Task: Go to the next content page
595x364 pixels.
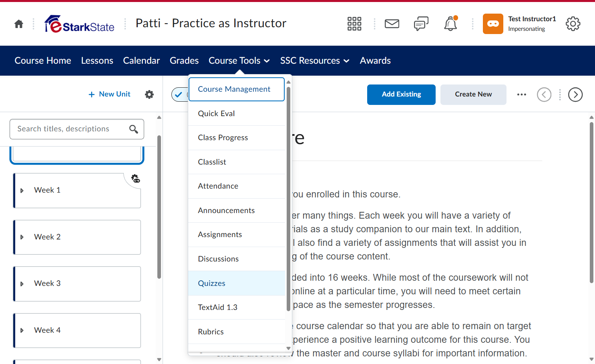Action: (575, 95)
